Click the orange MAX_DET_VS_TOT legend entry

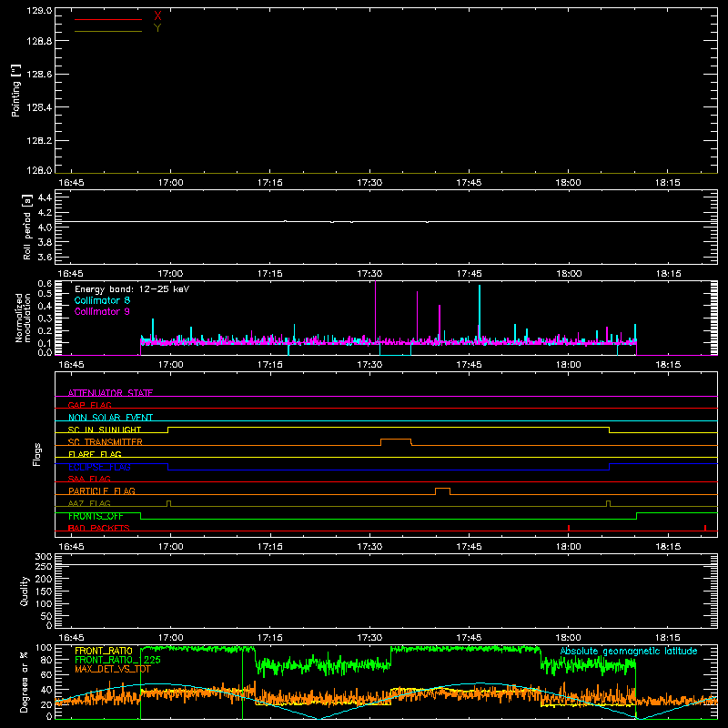[x=113, y=669]
